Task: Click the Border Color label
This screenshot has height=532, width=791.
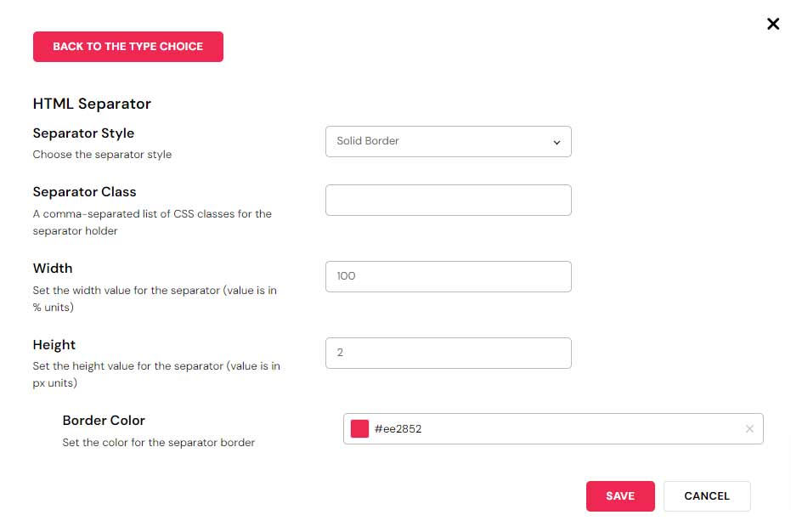Action: pyautogui.click(x=104, y=421)
